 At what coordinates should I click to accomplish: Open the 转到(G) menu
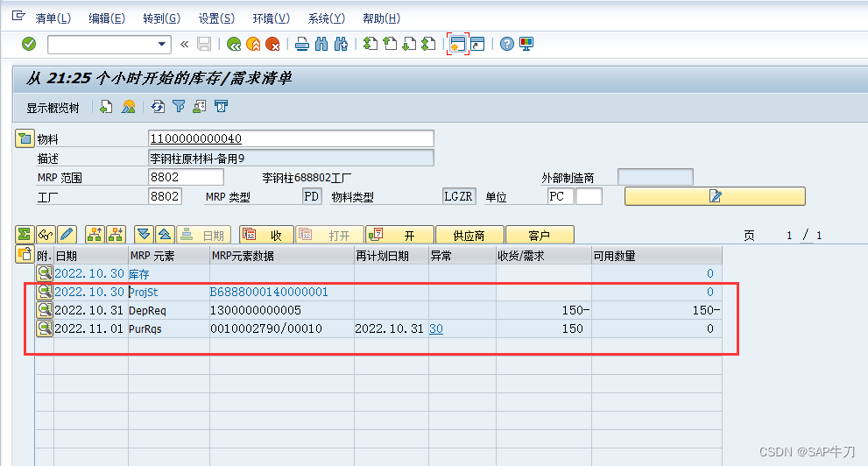tap(162, 18)
